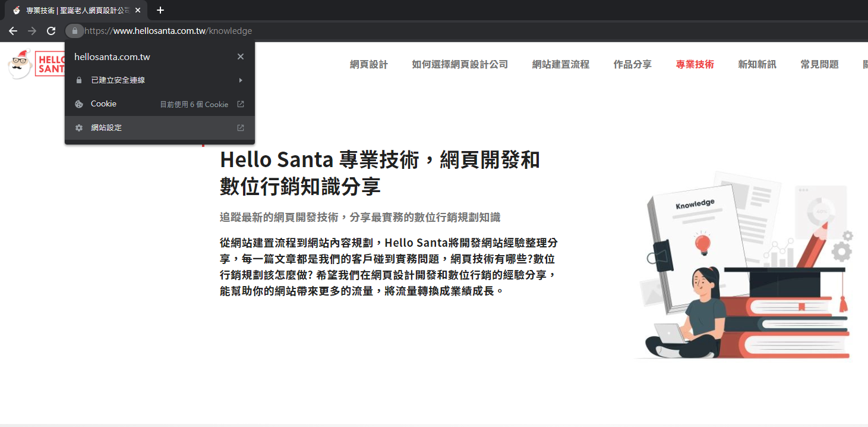This screenshot has height=427, width=868.
Task: Open 如何選擇網頁設計公司 nav link
Action: (460, 64)
